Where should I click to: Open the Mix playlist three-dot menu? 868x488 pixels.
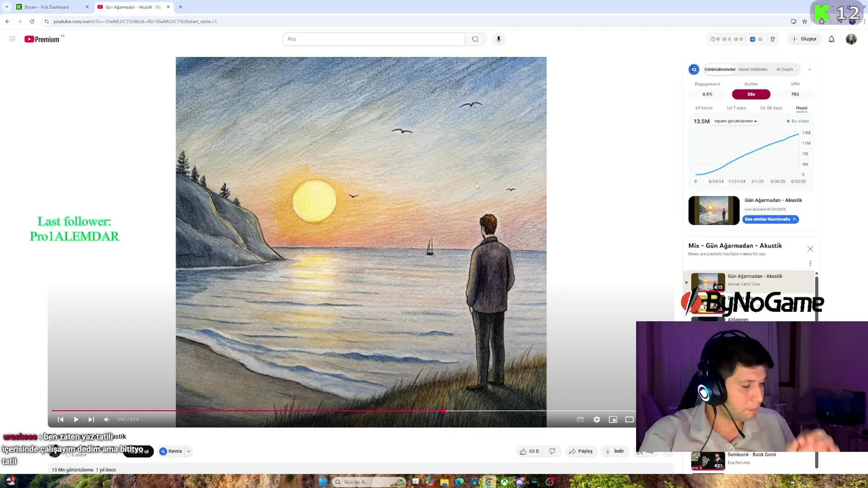[810, 264]
